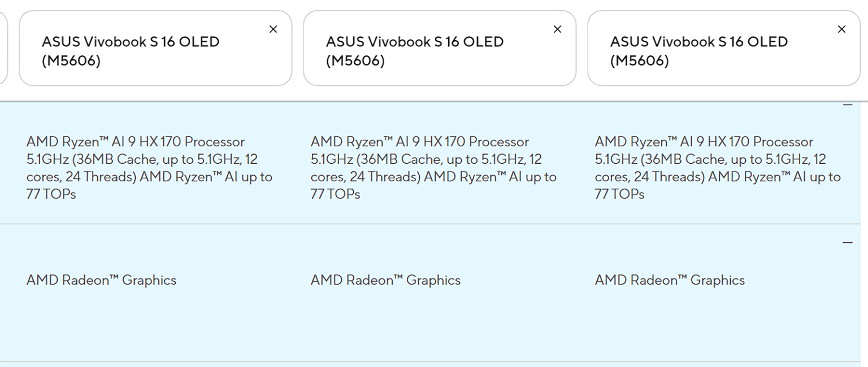Click the middle column's processor spec text
This screenshot has height=367, width=868.
pyautogui.click(x=433, y=168)
